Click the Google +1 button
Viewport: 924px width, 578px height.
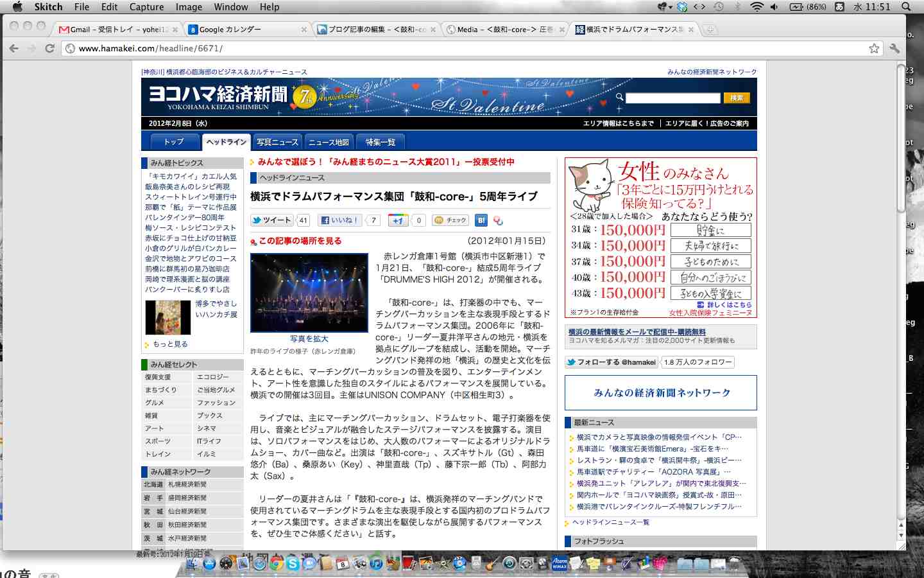point(398,220)
